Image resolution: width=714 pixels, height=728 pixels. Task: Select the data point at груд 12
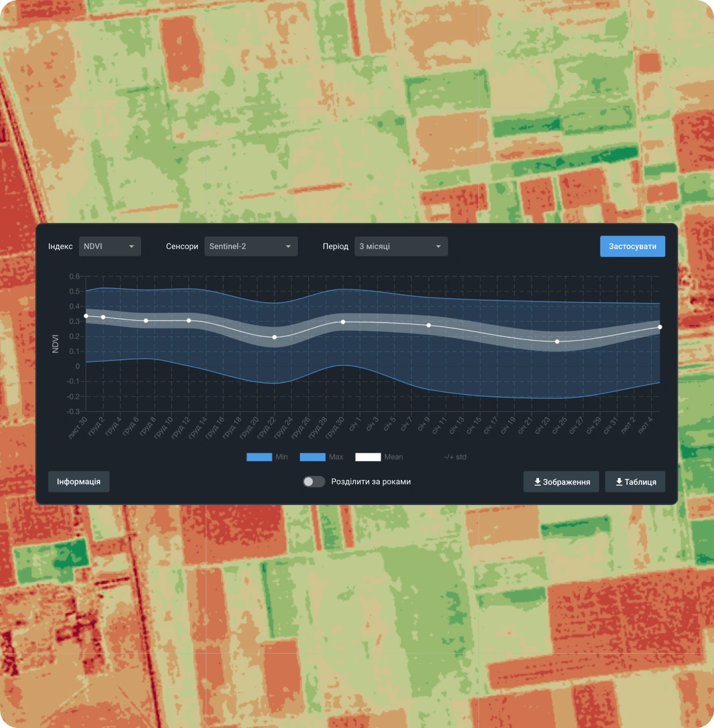click(189, 321)
